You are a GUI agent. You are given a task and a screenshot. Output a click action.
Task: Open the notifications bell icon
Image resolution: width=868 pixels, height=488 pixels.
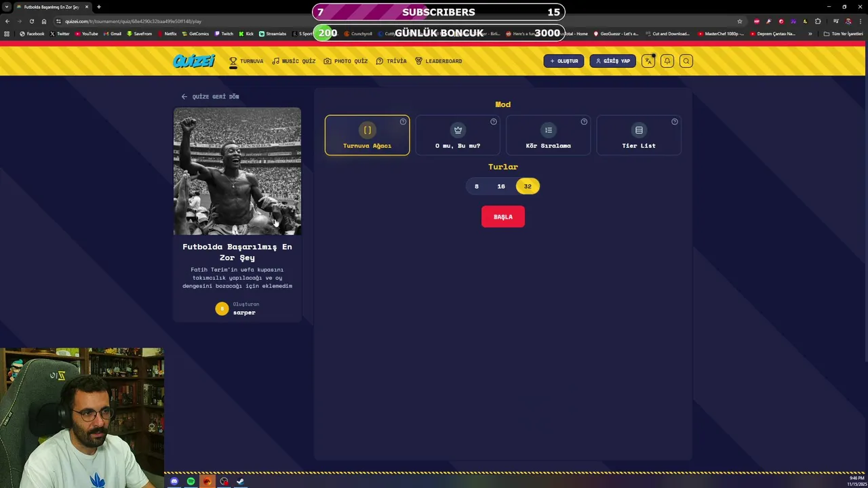tap(667, 61)
